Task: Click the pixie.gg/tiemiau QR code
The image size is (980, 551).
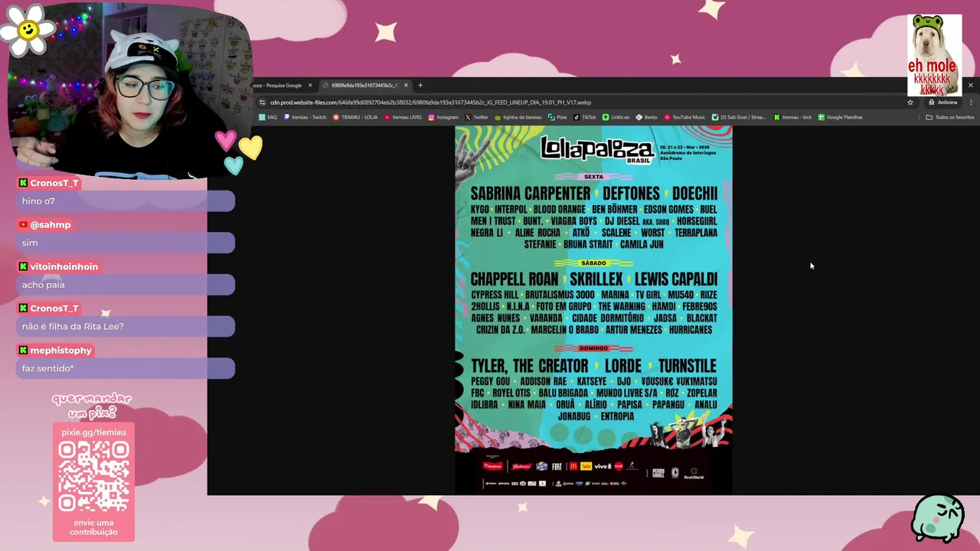Action: 93,477
